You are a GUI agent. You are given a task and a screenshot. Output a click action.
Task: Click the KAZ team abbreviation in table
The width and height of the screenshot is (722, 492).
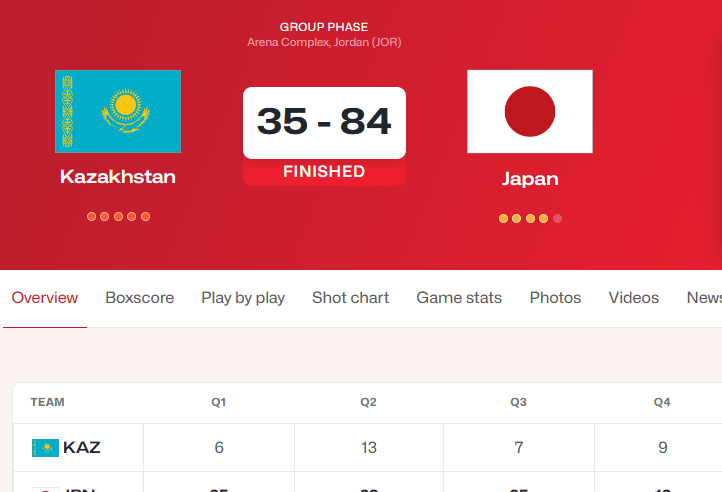pyautogui.click(x=82, y=448)
